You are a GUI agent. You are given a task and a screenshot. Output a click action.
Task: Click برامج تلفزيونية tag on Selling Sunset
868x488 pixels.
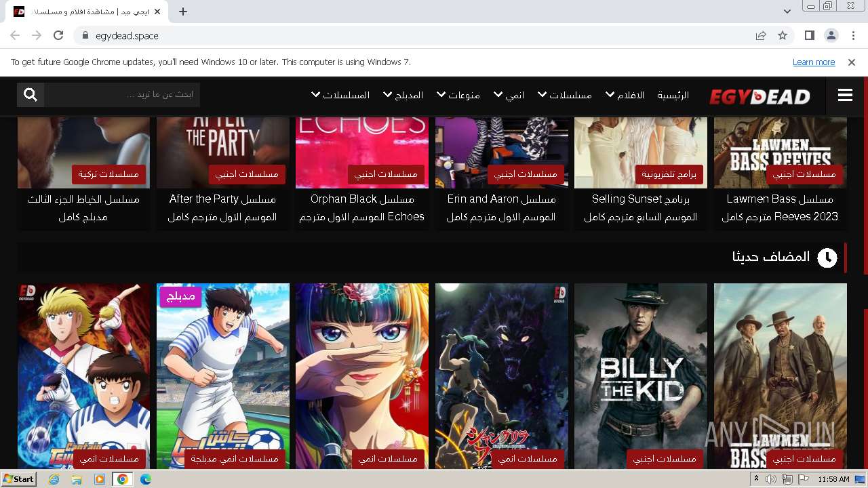pyautogui.click(x=669, y=174)
